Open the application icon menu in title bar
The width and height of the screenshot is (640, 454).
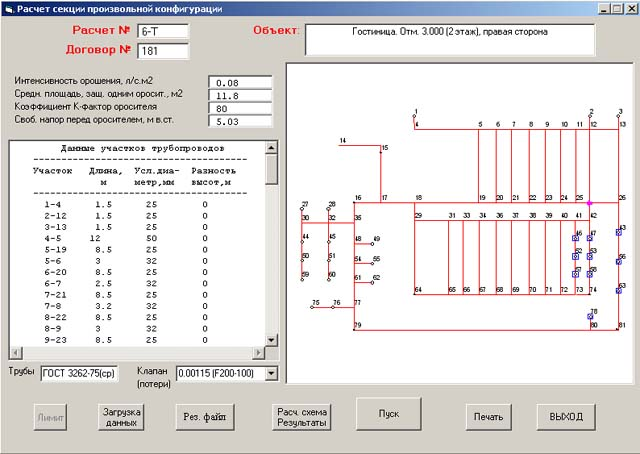click(9, 8)
